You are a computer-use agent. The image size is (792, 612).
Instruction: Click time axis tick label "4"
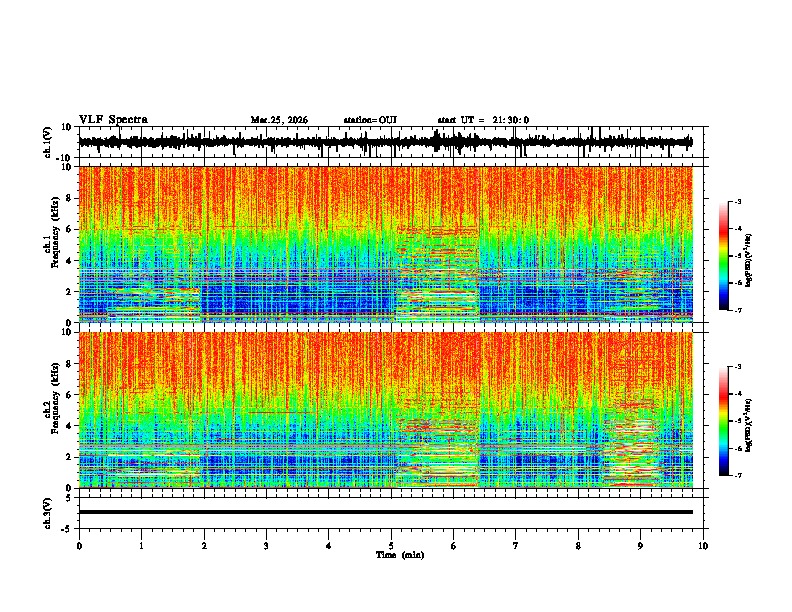click(329, 545)
